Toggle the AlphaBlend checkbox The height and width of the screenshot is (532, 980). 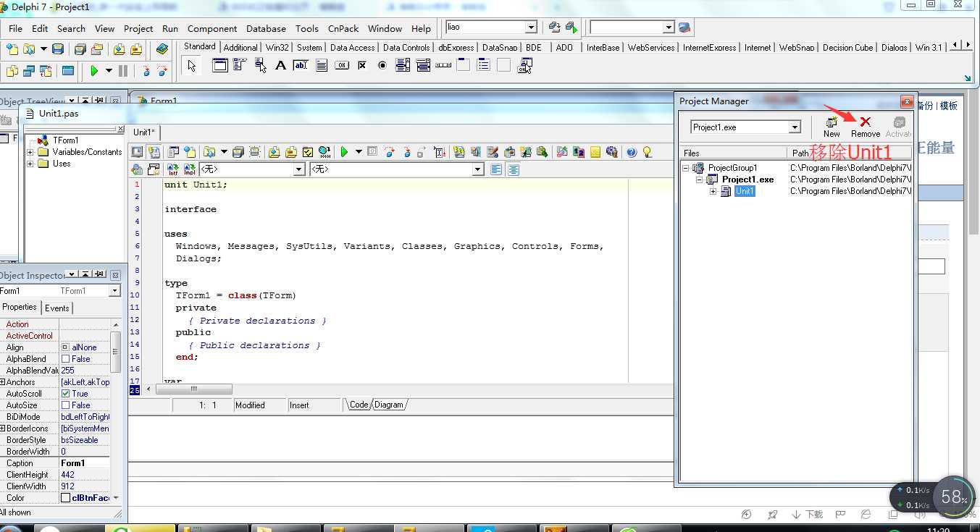(x=66, y=359)
